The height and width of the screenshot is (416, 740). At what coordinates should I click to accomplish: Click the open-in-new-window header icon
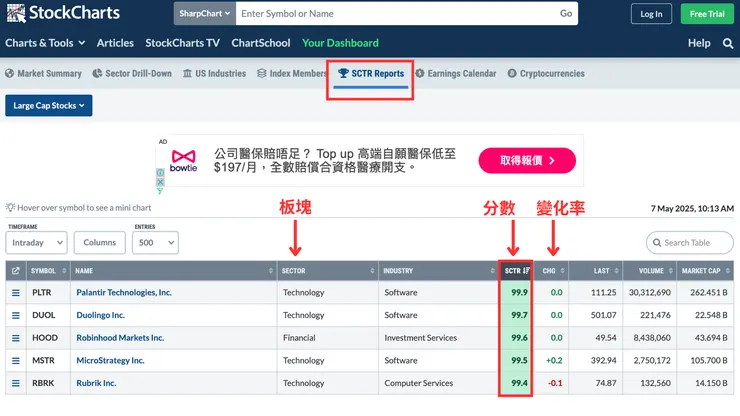click(16, 271)
